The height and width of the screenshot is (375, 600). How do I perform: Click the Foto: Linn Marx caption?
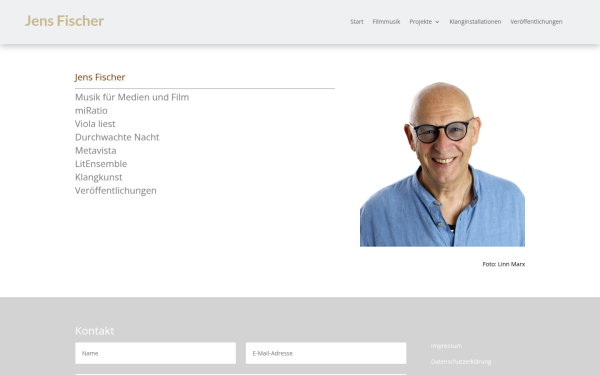pyautogui.click(x=504, y=264)
